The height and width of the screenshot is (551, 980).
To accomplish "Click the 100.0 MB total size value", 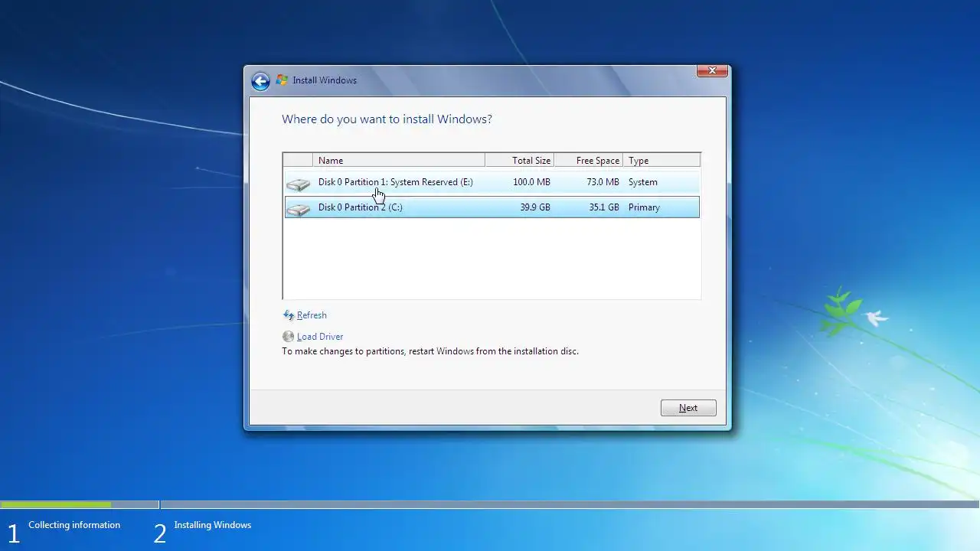I will (531, 182).
